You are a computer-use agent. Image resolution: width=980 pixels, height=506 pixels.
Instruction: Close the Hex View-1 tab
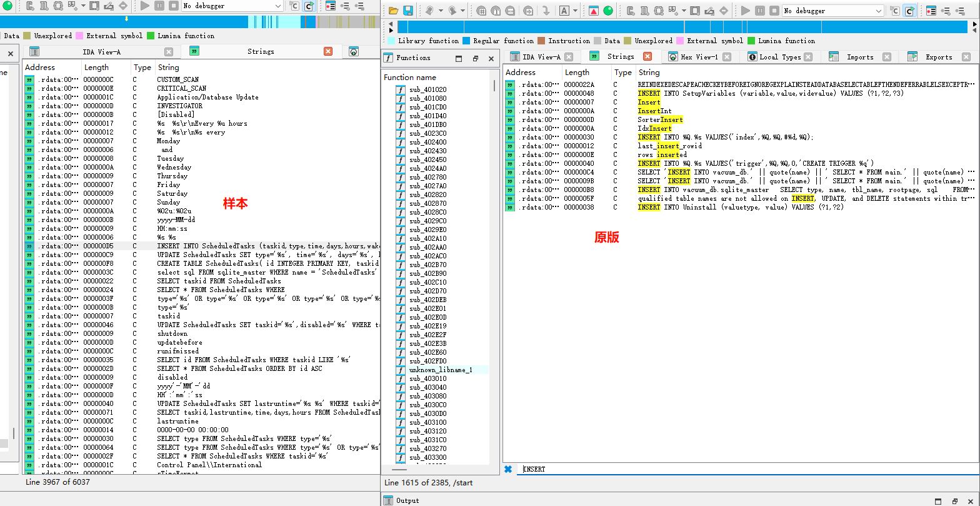pyautogui.click(x=726, y=57)
